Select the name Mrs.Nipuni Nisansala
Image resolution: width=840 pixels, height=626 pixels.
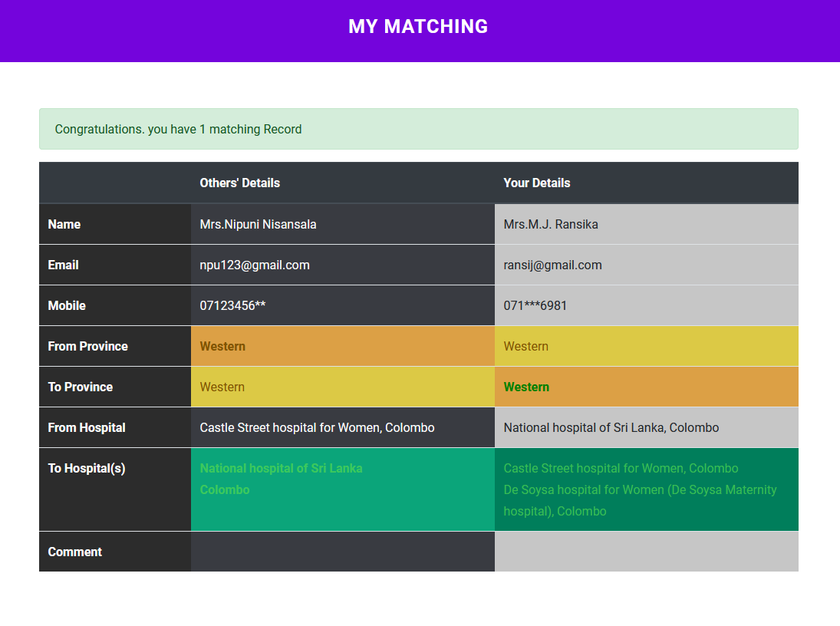tap(258, 224)
